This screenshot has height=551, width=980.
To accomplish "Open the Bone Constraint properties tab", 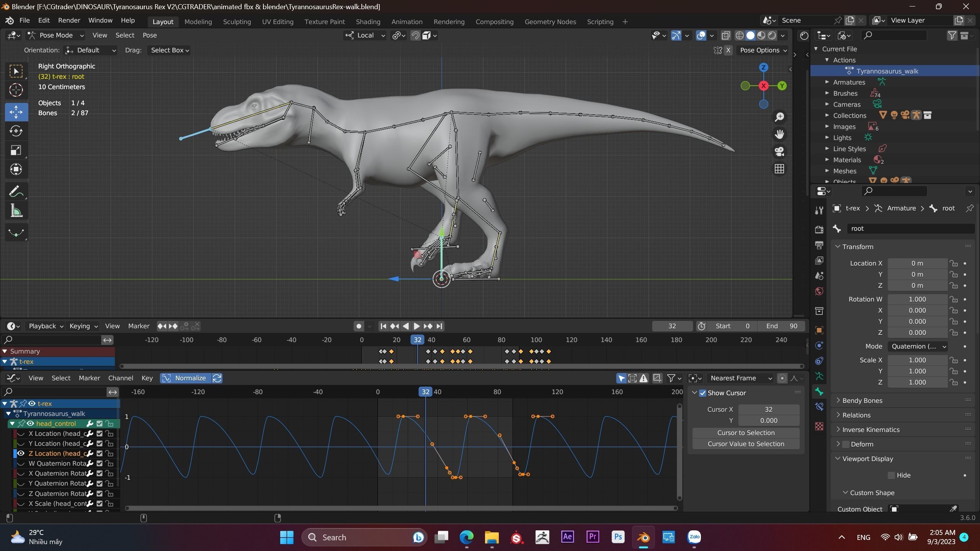I will (x=819, y=407).
